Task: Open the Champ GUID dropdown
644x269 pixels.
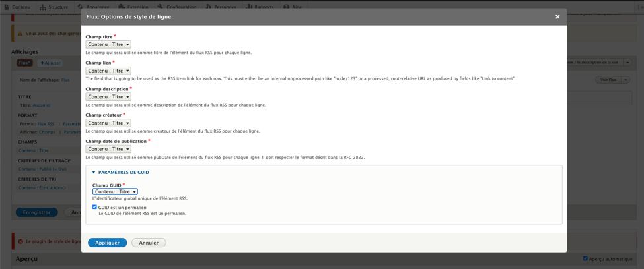Action: [x=115, y=192]
